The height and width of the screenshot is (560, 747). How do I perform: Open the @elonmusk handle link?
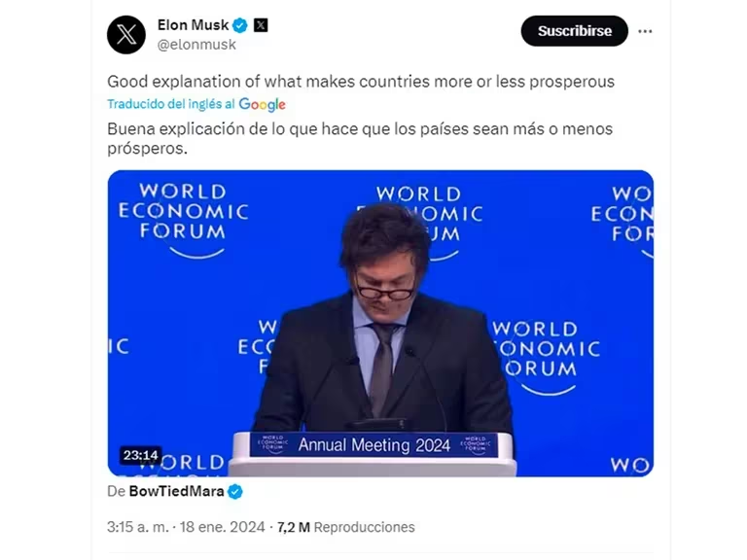[196, 45]
